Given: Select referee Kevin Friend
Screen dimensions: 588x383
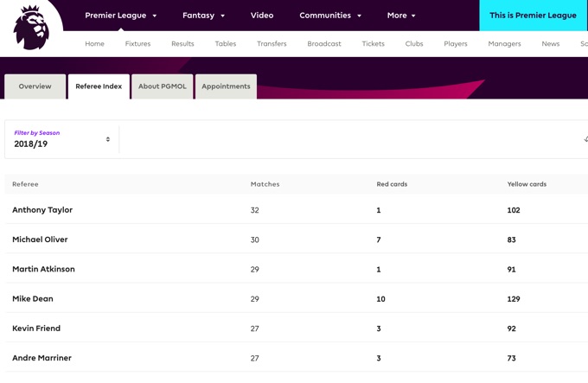Looking at the screenshot, I should [x=36, y=329].
